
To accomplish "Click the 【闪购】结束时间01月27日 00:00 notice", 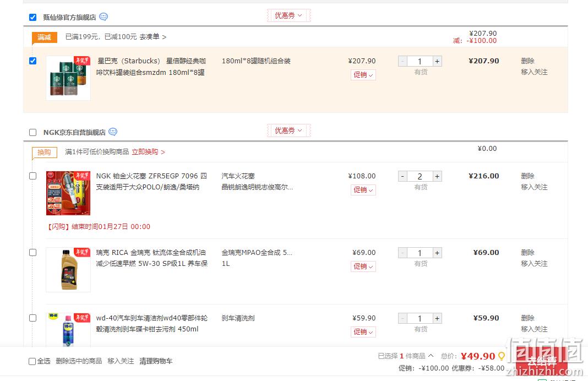I will pyautogui.click(x=98, y=226).
